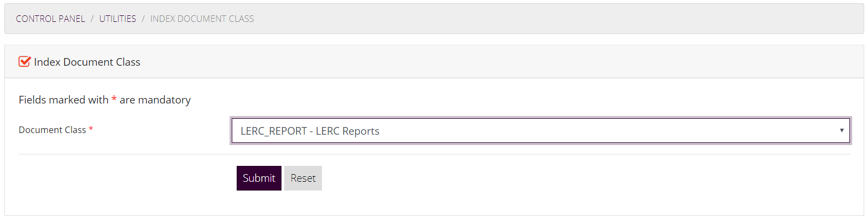
Task: Click the Document Class field label
Action: click(52, 130)
